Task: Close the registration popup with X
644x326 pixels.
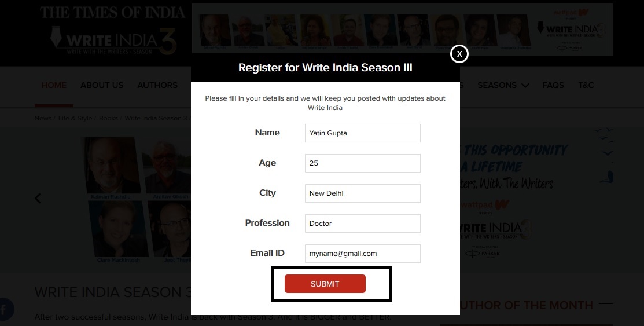Action: (x=459, y=54)
